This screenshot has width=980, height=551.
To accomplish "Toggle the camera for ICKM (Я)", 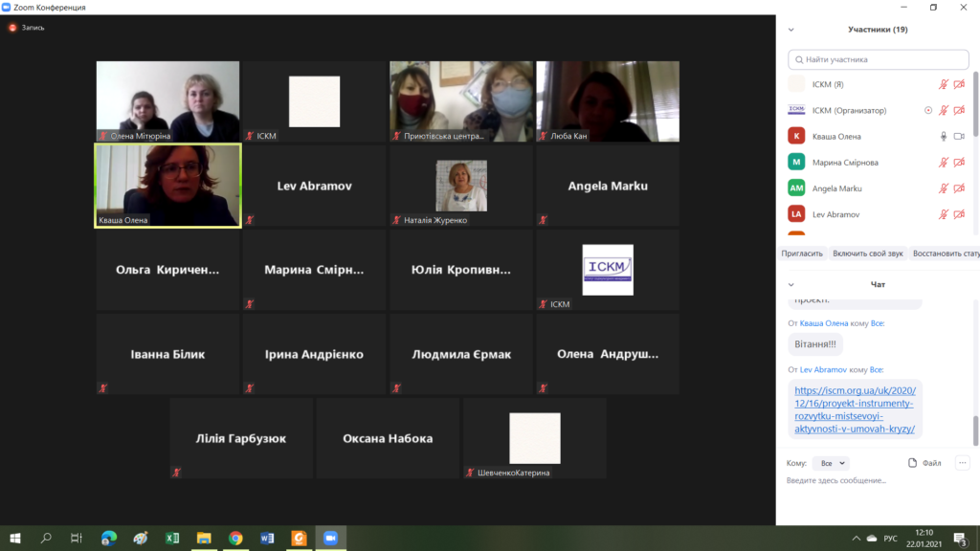I will pyautogui.click(x=959, y=84).
